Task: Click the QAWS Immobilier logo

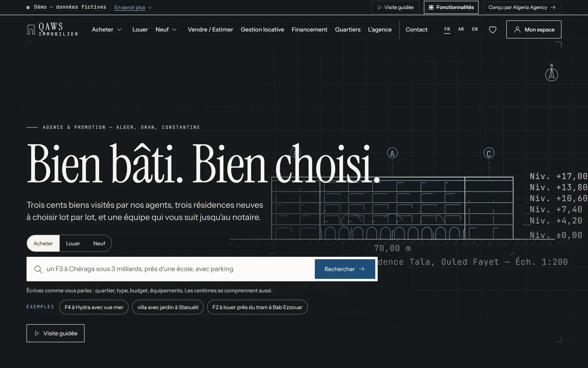Action: point(52,29)
